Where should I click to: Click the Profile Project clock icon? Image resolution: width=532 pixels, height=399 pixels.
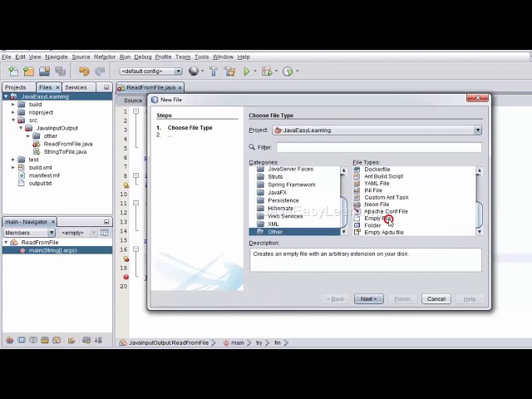coord(288,71)
